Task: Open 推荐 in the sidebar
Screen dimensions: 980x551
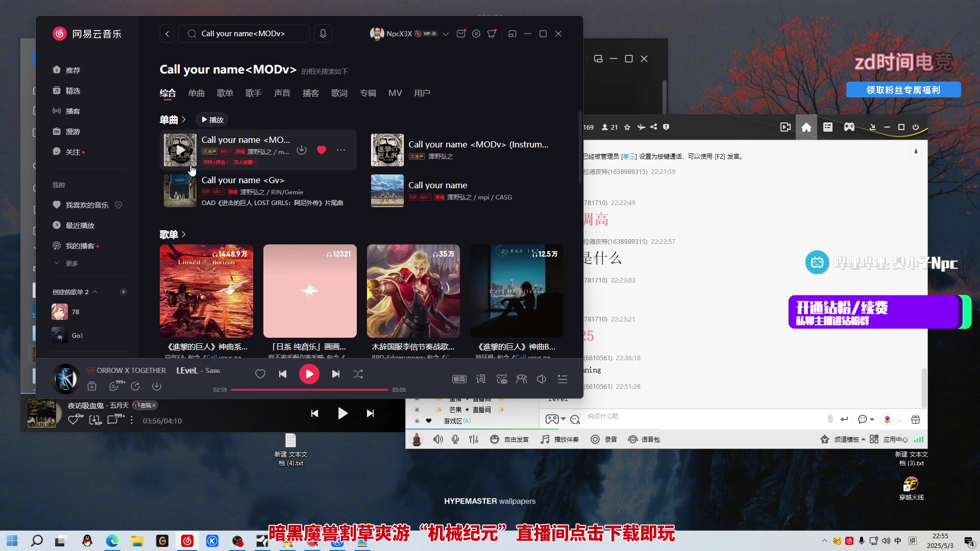Action: point(66,70)
